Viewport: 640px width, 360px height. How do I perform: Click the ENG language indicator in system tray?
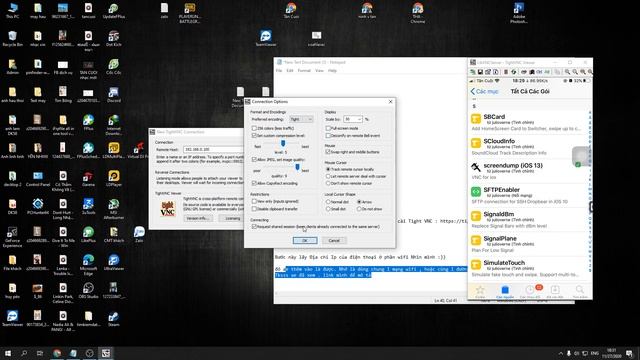coord(595,353)
